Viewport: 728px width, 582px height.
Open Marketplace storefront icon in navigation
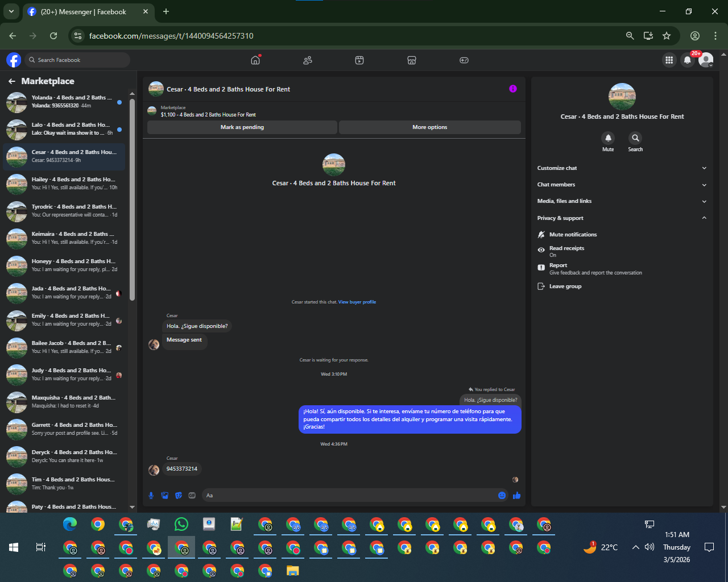(412, 60)
